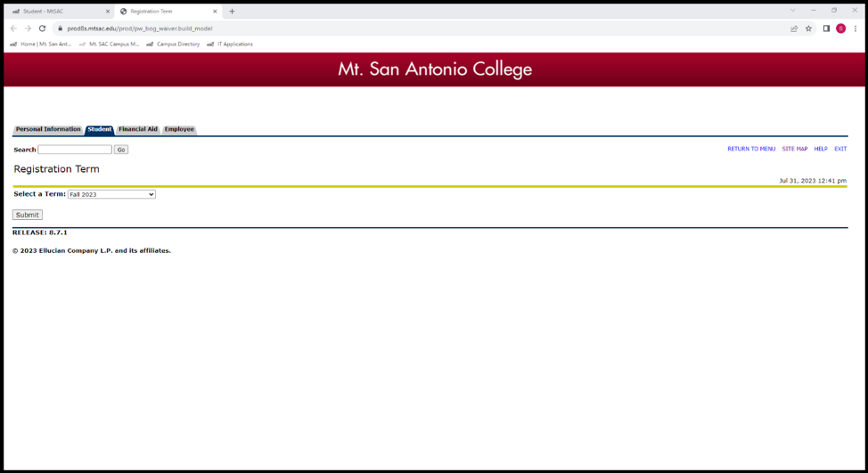Open the IT Applications bookmark
This screenshot has width=868, height=473.
(230, 44)
